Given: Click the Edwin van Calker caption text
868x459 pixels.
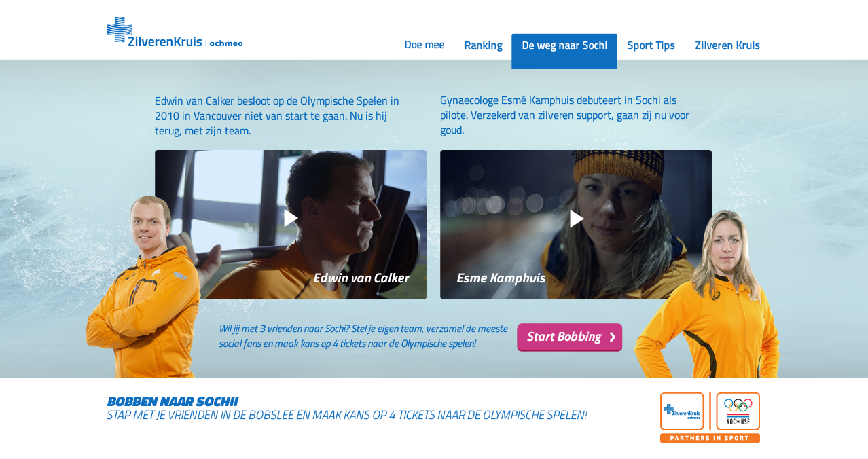Looking at the screenshot, I should pyautogui.click(x=361, y=278).
